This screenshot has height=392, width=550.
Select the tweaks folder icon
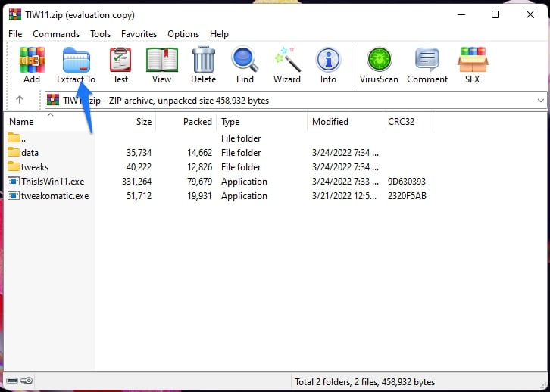14,166
